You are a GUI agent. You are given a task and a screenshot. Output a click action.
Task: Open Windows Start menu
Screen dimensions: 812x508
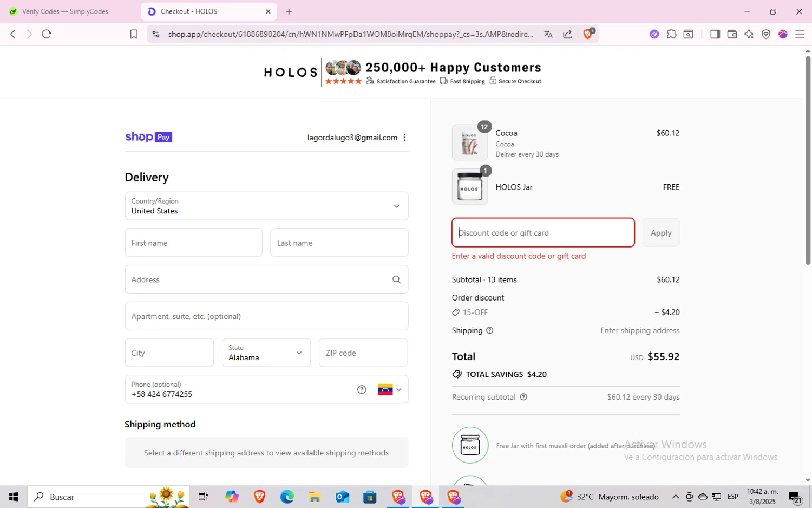(x=14, y=497)
